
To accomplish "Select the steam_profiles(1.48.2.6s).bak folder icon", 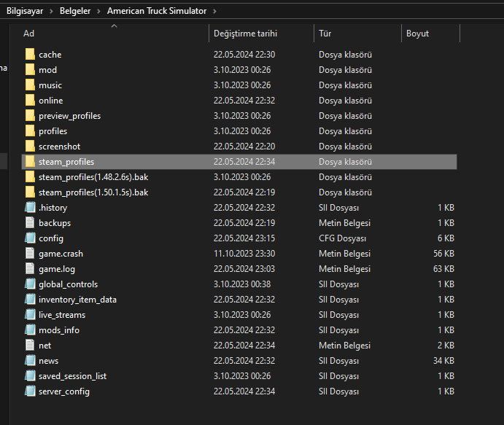I will 30,177.
